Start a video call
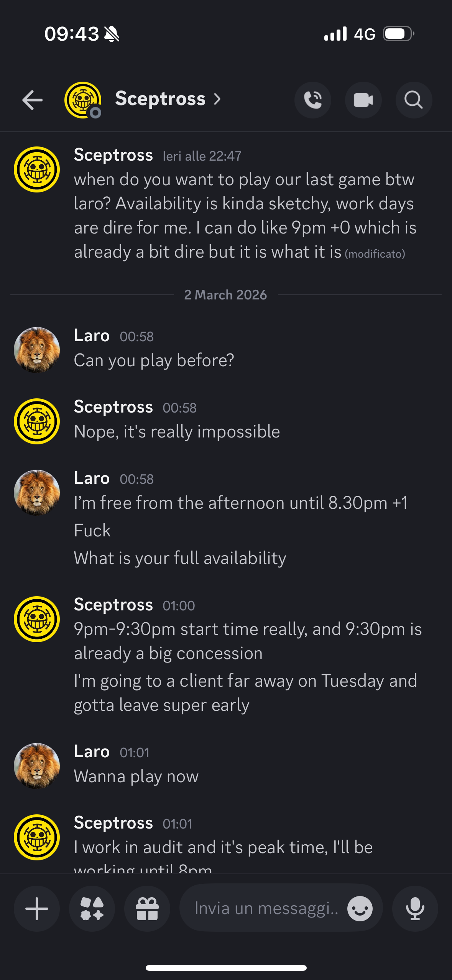Screen dimensions: 452x980 363,100
